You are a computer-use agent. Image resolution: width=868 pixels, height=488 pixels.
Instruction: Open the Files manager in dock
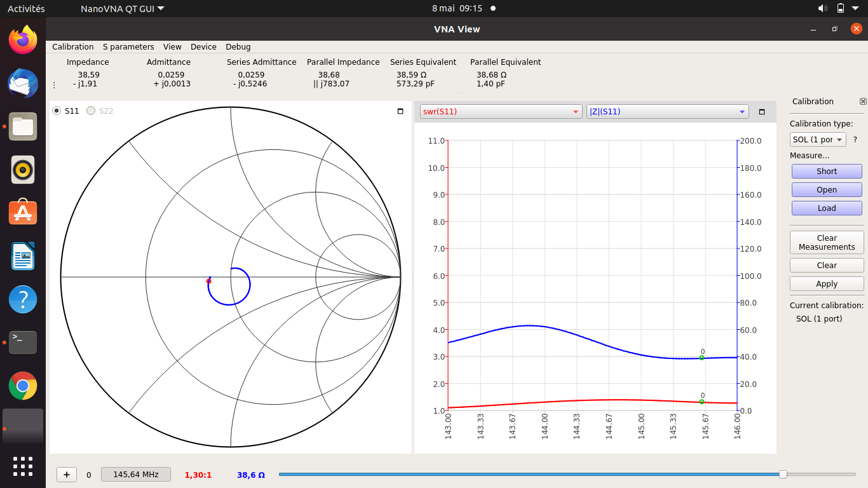(23, 126)
